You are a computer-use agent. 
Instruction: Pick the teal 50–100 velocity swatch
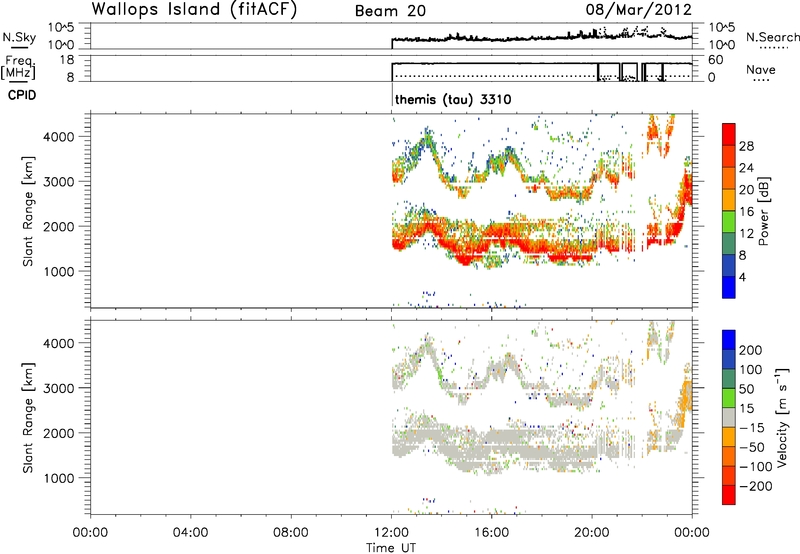pos(729,379)
